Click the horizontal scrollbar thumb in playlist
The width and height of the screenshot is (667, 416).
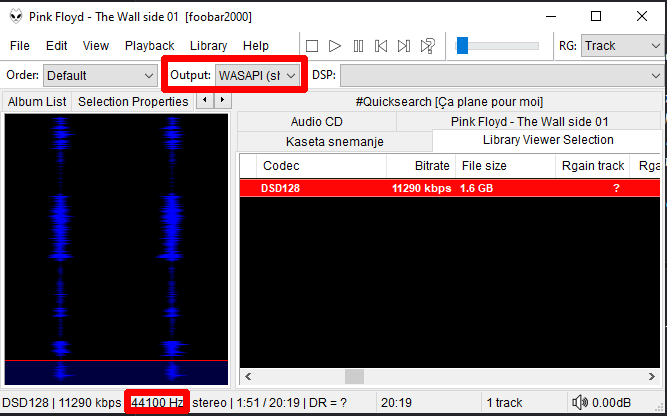click(354, 376)
